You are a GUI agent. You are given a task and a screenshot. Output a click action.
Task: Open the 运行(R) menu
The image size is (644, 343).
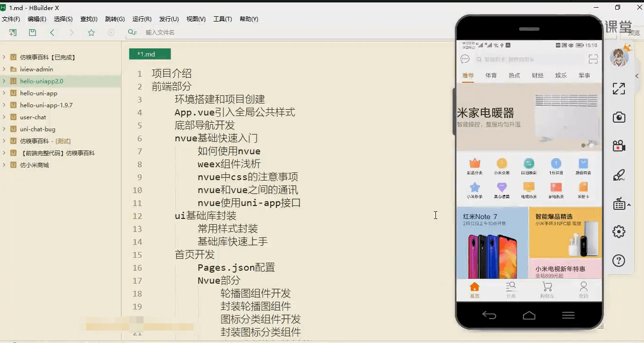pyautogui.click(x=142, y=19)
